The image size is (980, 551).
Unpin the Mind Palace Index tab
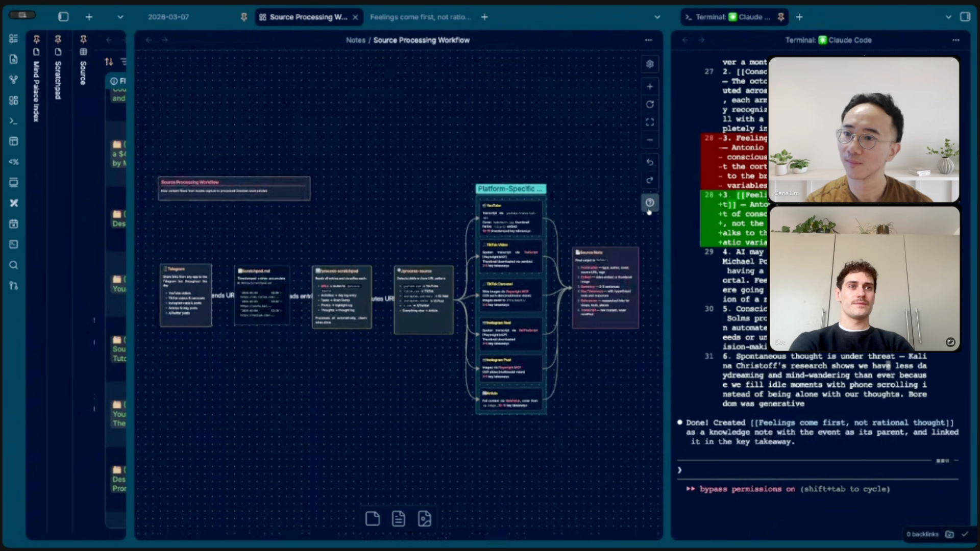[36, 39]
